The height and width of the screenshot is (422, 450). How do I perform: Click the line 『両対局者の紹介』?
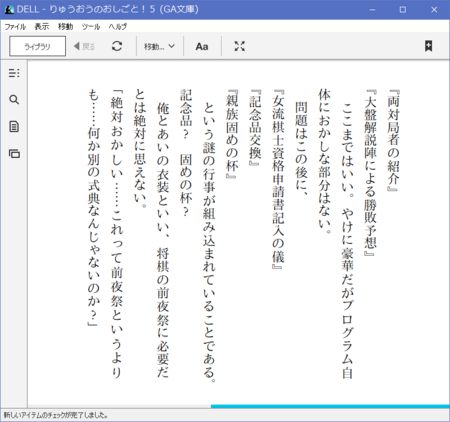pyautogui.click(x=393, y=140)
